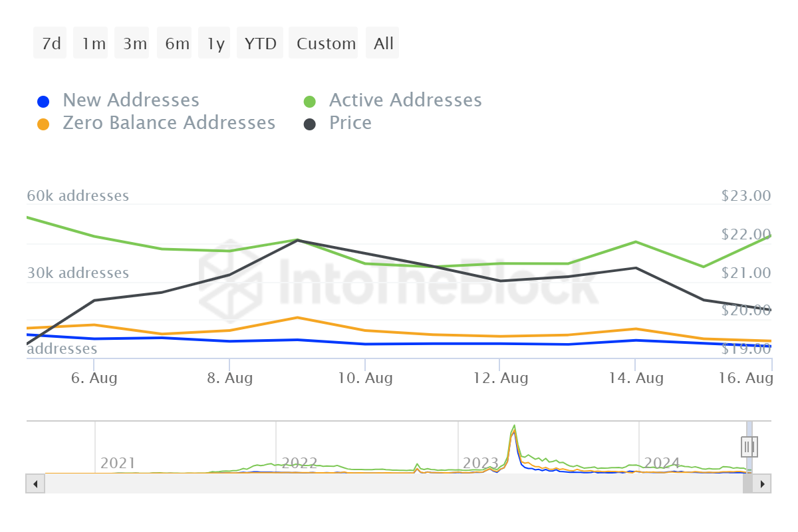Choose the YTD range option
The width and height of the screenshot is (798, 532).
[x=260, y=43]
